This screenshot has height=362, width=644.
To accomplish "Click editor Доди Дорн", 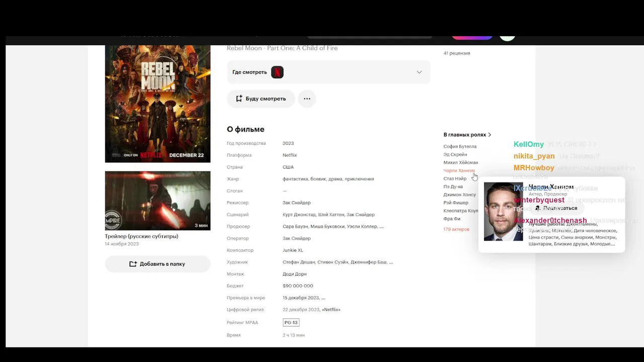I will [295, 274].
